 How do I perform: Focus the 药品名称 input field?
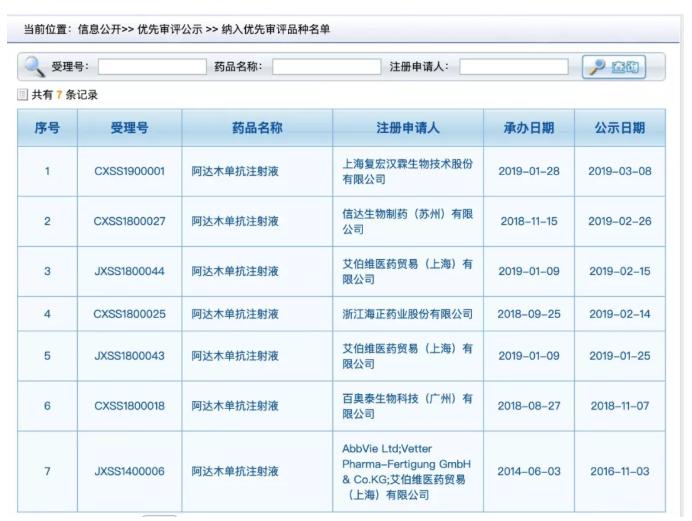pos(326,67)
